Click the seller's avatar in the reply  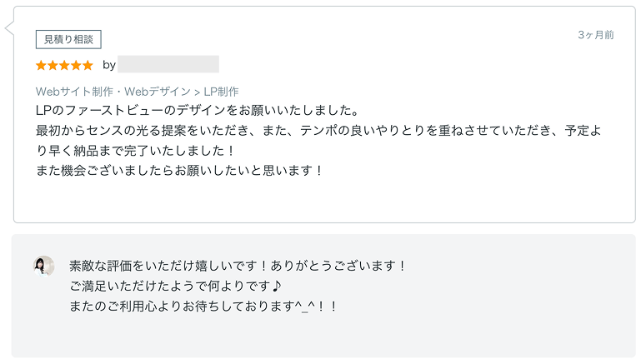click(x=44, y=266)
